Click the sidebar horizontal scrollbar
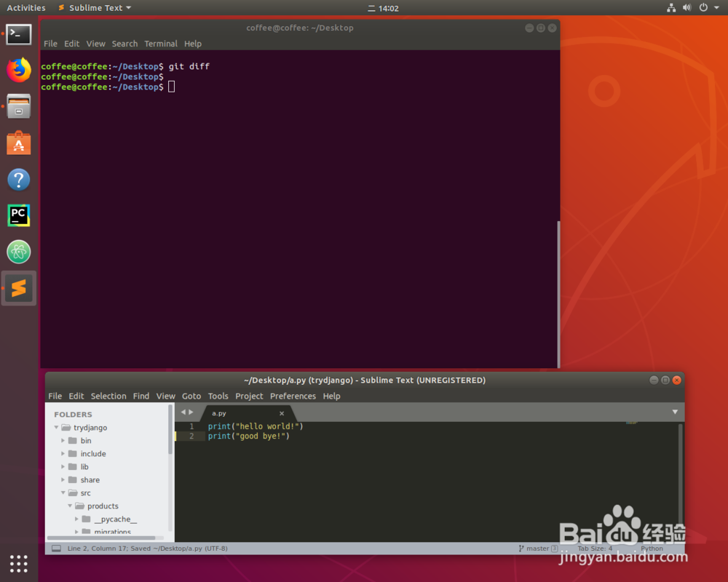 click(102, 538)
